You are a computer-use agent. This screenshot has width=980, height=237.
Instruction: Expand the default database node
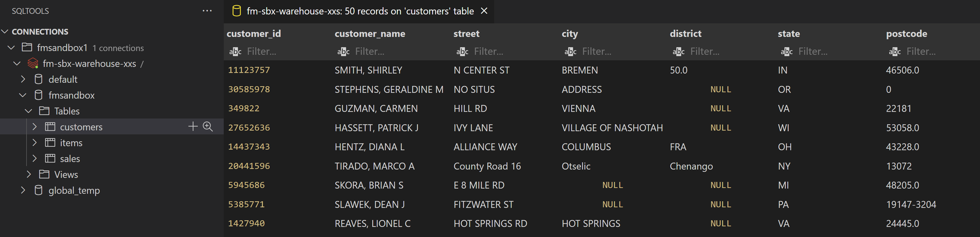click(23, 79)
